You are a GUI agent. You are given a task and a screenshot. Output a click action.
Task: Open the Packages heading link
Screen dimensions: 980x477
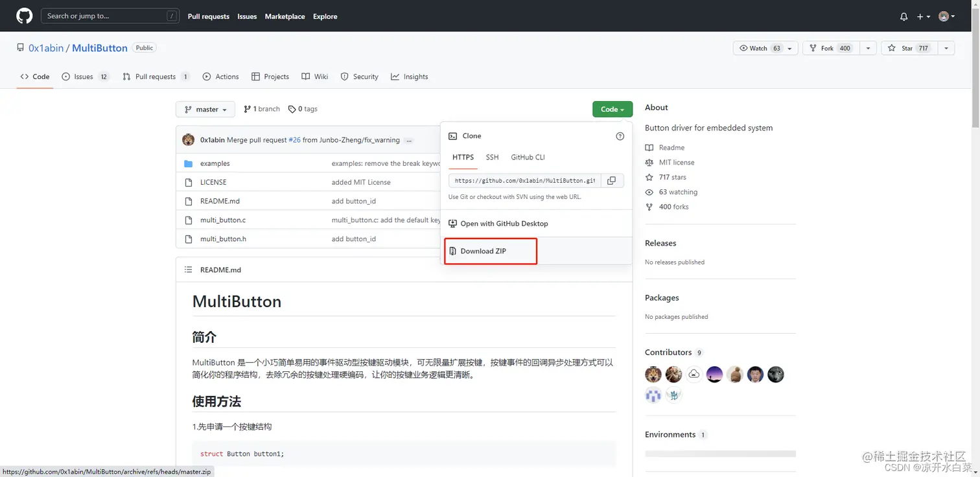click(662, 297)
